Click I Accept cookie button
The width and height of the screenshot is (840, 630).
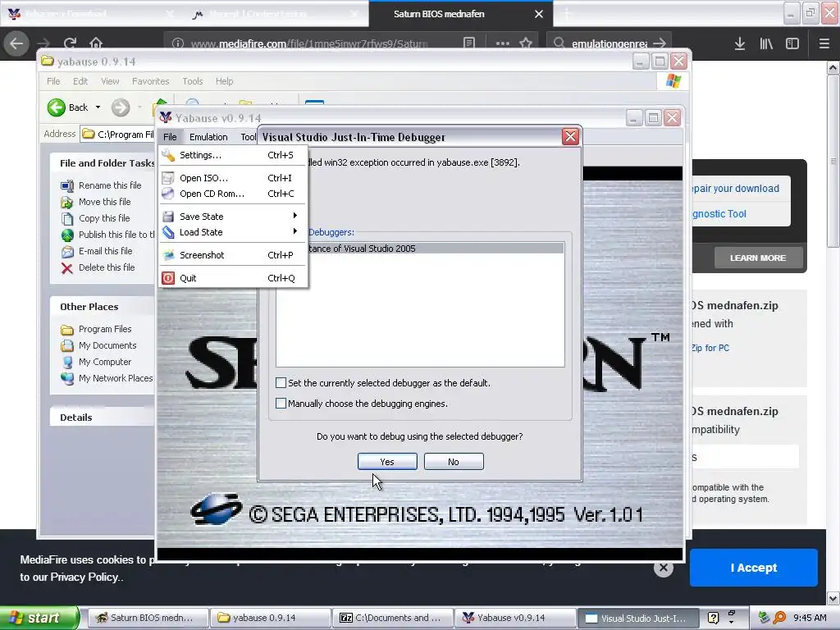point(753,568)
